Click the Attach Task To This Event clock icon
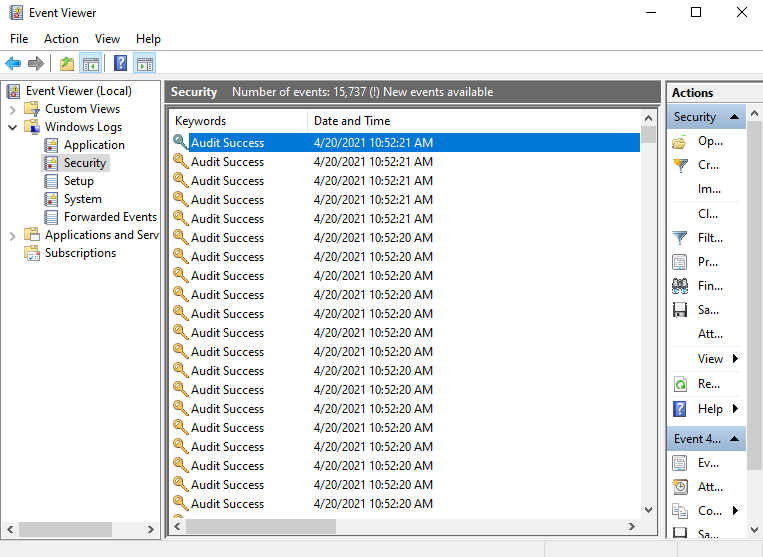This screenshot has height=557, width=763. pyautogui.click(x=680, y=487)
